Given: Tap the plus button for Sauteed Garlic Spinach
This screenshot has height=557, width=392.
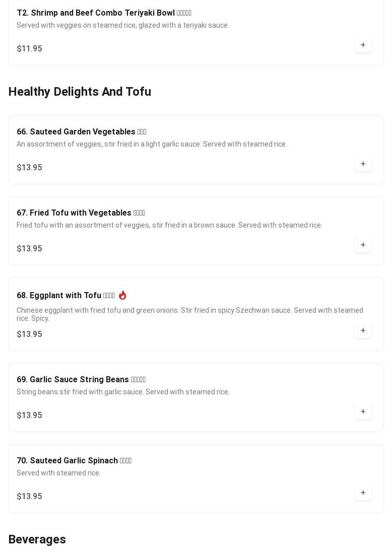Looking at the screenshot, I should pyautogui.click(x=363, y=493).
